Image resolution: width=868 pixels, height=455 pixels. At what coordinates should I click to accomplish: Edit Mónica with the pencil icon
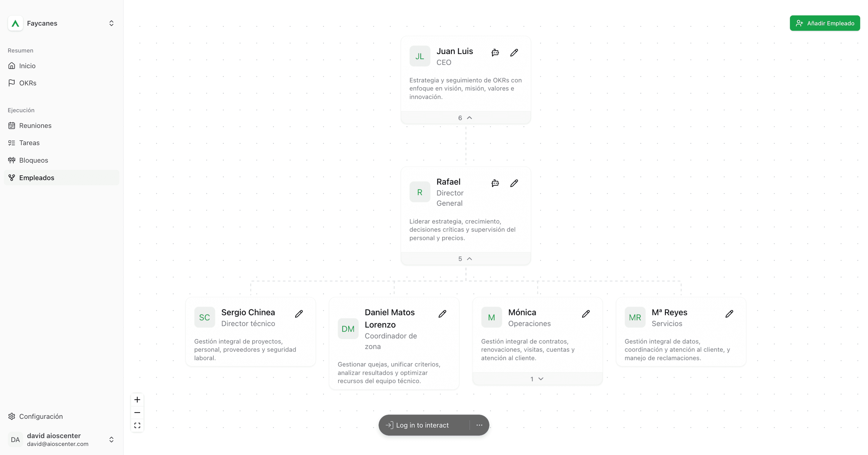point(586,314)
